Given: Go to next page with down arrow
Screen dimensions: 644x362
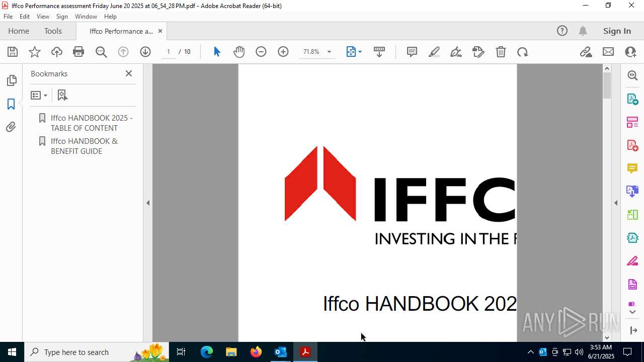Looking at the screenshot, I should click(145, 52).
